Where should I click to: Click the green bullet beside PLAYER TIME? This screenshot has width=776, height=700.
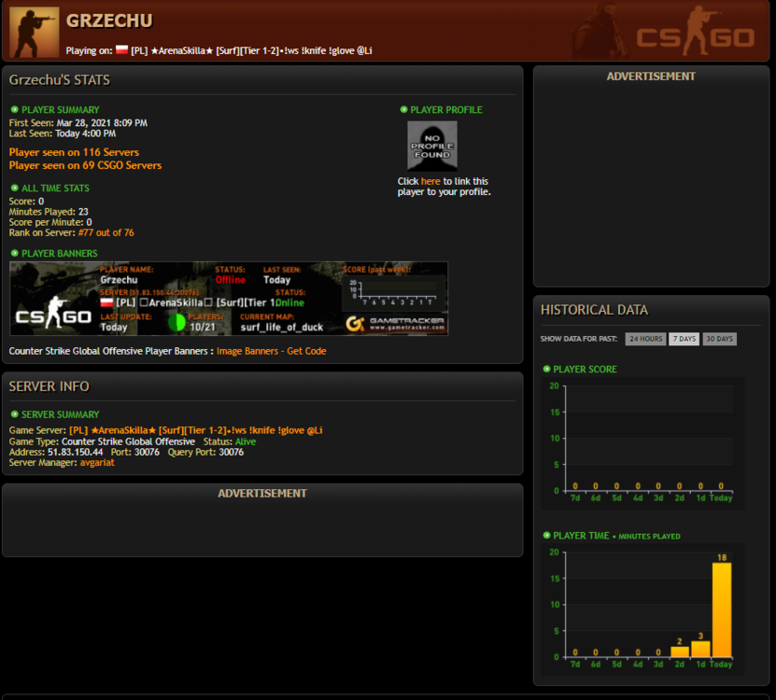(546, 535)
